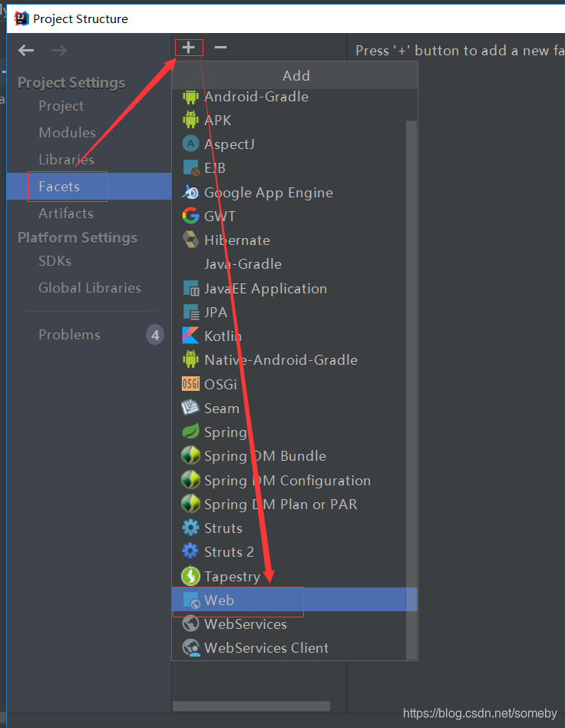
Task: Click the Add popup vertical scrollbar
Action: pos(411,389)
